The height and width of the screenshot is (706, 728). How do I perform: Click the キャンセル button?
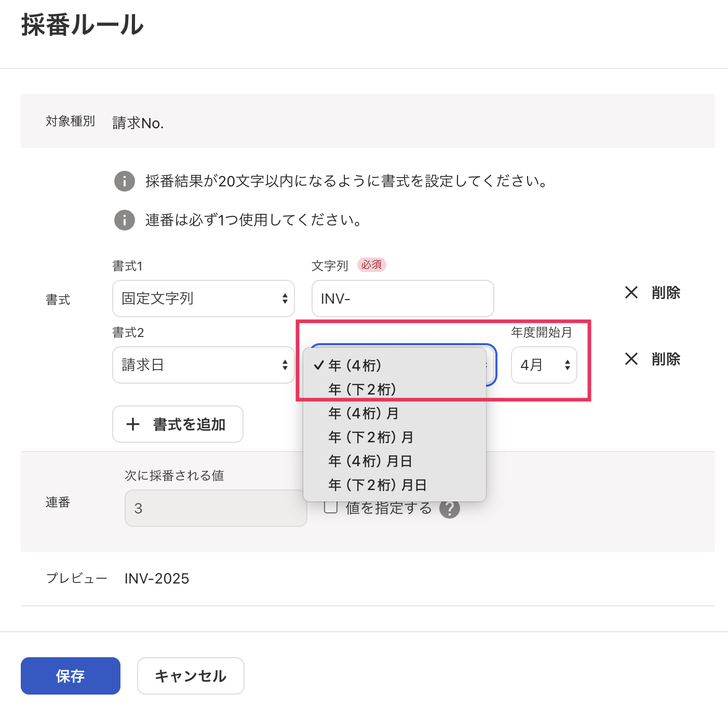click(190, 675)
